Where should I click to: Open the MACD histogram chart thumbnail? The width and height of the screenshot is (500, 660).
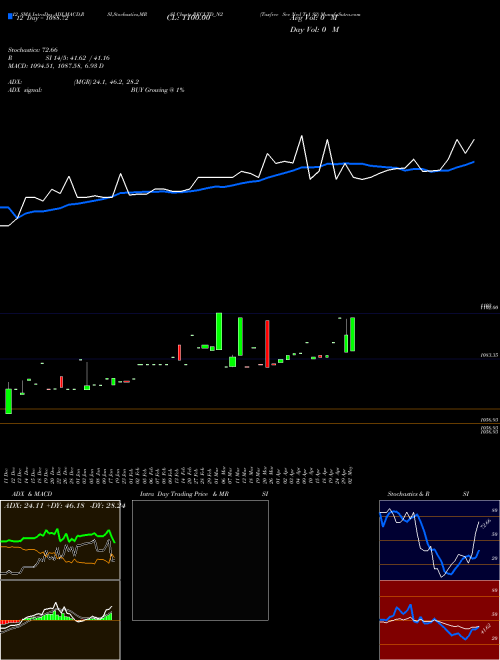(60, 620)
